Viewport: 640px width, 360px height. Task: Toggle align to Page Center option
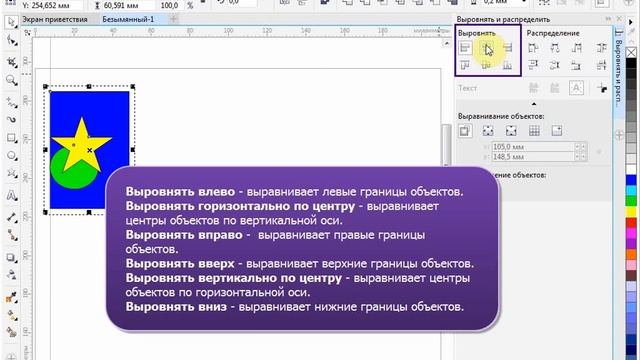coord(511,131)
